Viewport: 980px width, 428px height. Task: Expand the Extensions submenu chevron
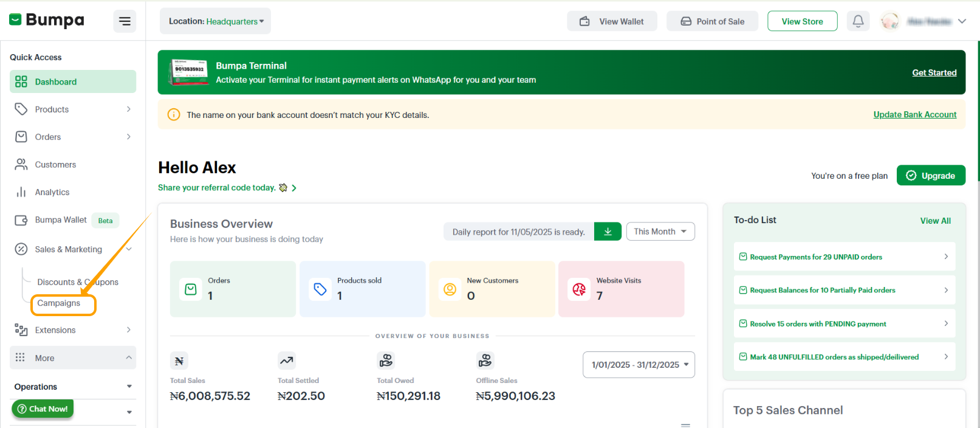[x=128, y=330]
